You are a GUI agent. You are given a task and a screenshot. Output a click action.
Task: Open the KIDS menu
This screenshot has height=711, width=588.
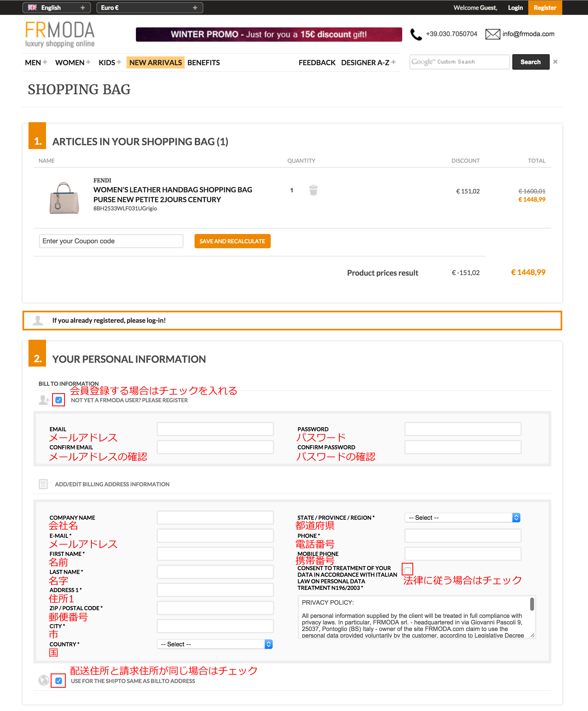click(x=107, y=63)
